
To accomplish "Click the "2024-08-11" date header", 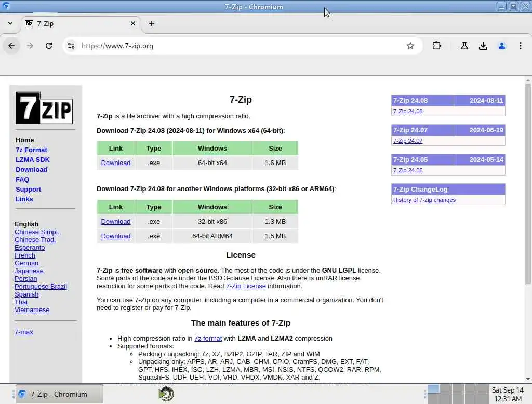I will (480, 101).
